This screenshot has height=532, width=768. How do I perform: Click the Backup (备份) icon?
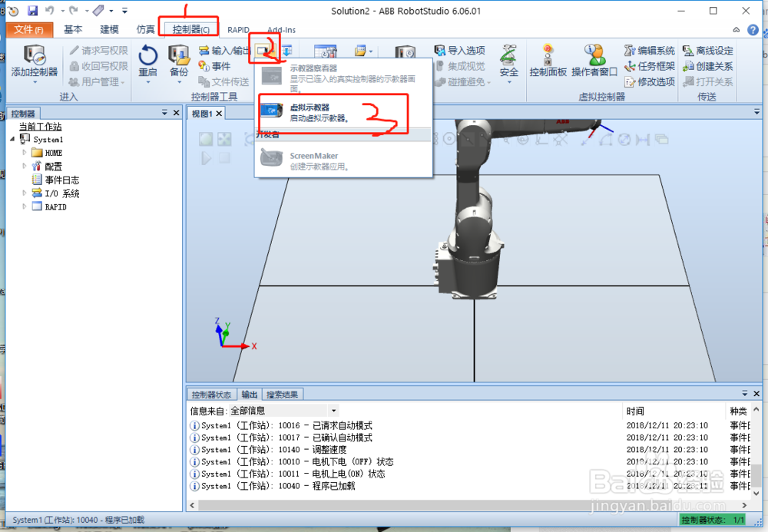[178, 55]
